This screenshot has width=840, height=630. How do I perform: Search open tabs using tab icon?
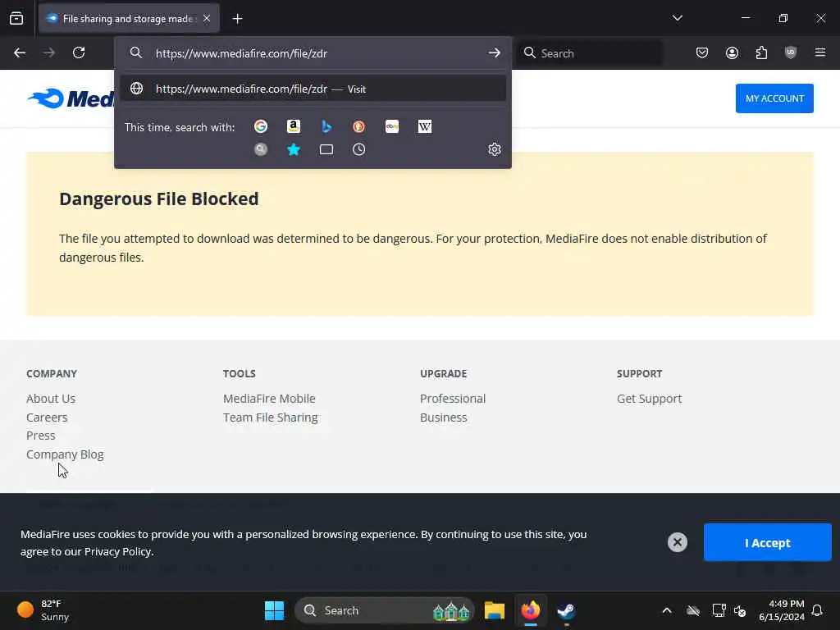[x=326, y=149]
